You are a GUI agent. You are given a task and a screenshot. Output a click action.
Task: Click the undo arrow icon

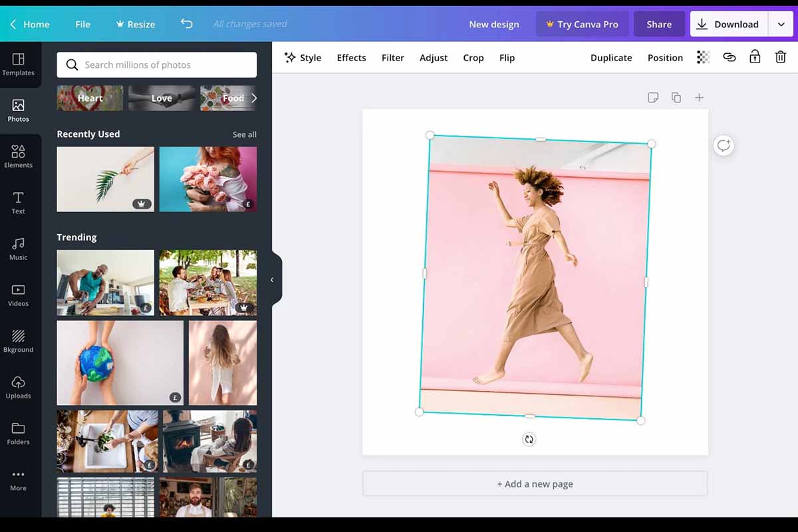coord(187,24)
